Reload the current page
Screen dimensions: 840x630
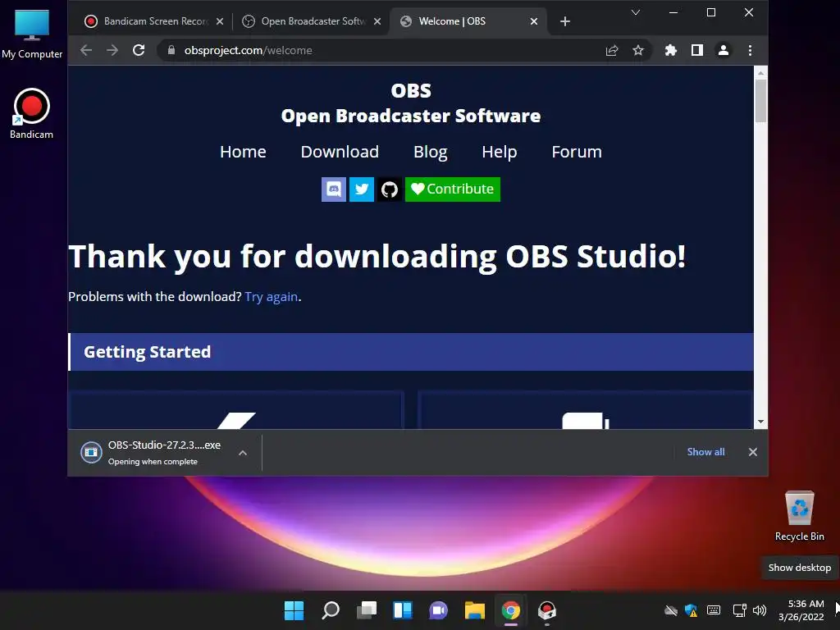pos(139,50)
